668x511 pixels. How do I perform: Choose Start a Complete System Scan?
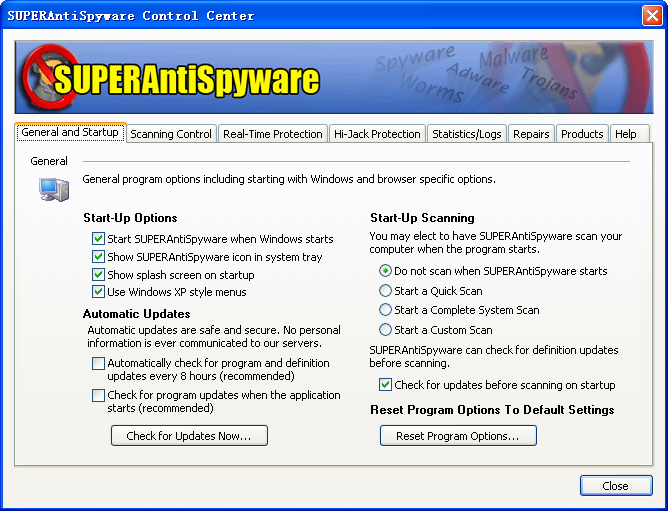pyautogui.click(x=385, y=310)
